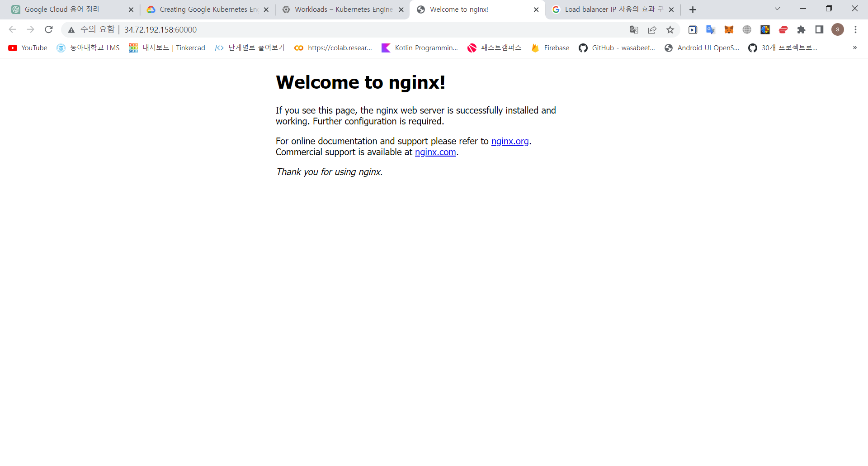Show more hidden bookmarks
Viewport: 868px width, 466px height.
(x=854, y=48)
